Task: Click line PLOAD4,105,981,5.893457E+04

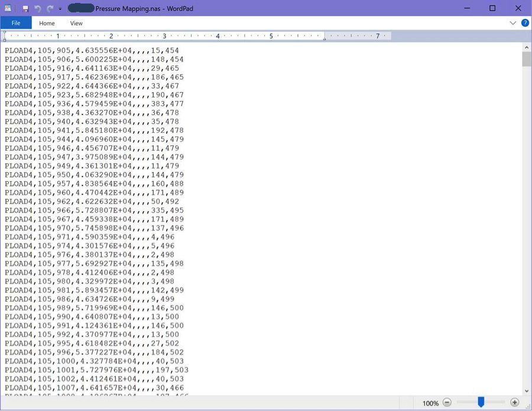Action: click(94, 290)
